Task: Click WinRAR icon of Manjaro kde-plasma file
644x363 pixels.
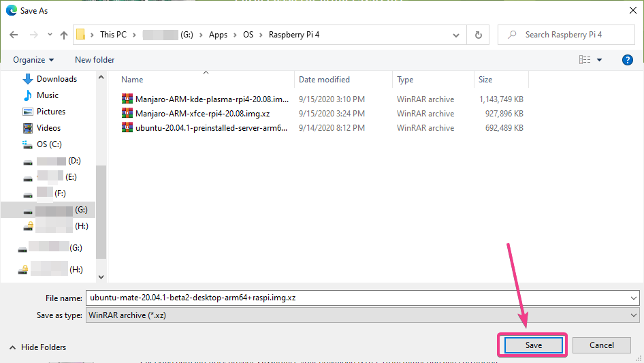Action: tap(127, 99)
